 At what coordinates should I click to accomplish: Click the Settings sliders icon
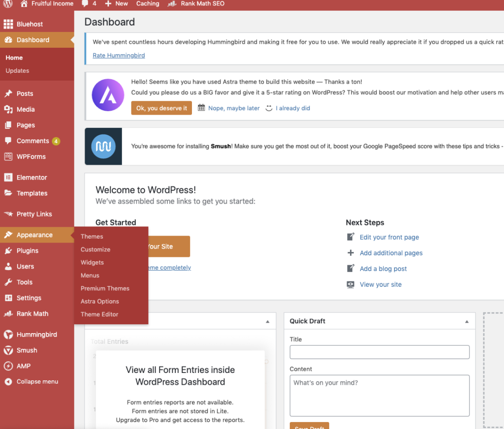tap(8, 298)
